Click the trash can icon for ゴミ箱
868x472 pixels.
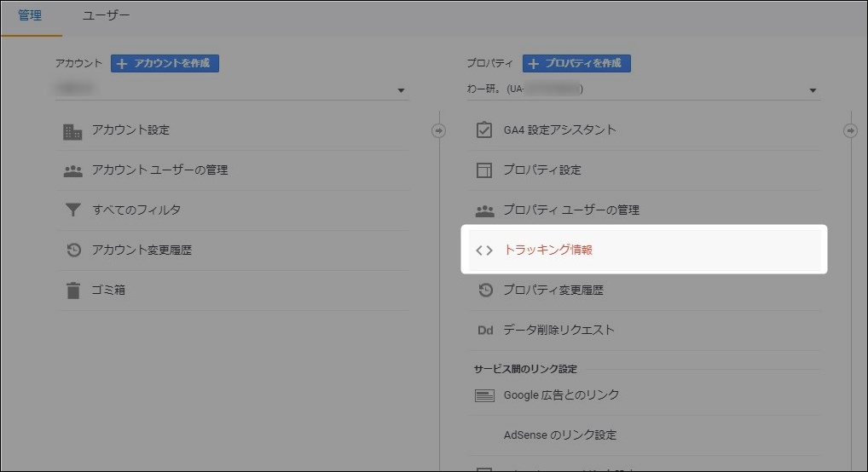[x=73, y=291]
